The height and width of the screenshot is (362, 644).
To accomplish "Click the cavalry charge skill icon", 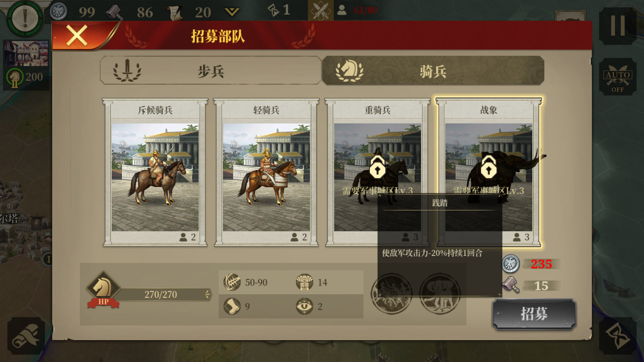I will 391,294.
